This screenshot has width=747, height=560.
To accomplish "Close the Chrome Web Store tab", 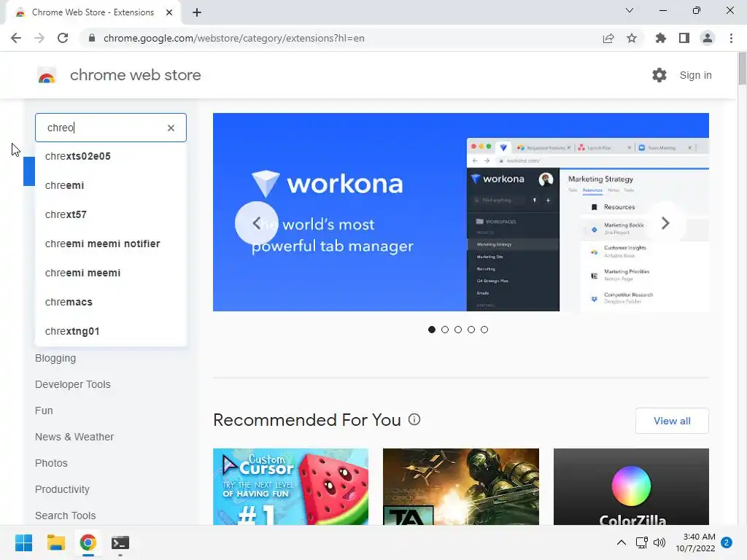I will point(169,12).
